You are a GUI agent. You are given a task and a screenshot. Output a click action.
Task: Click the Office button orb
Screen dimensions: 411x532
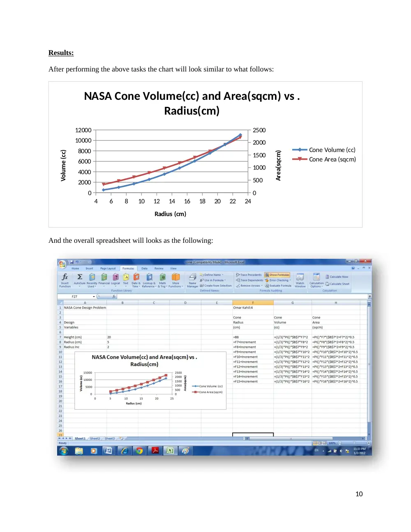coord(62,263)
